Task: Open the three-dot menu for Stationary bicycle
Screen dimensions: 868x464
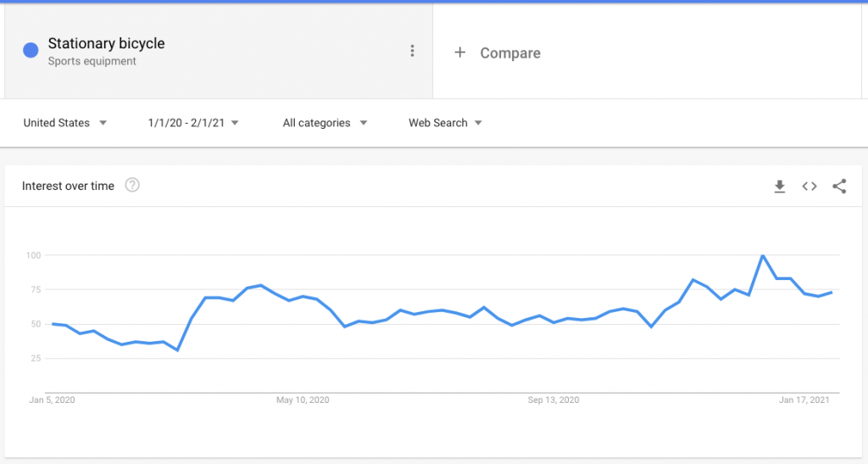Action: (412, 51)
